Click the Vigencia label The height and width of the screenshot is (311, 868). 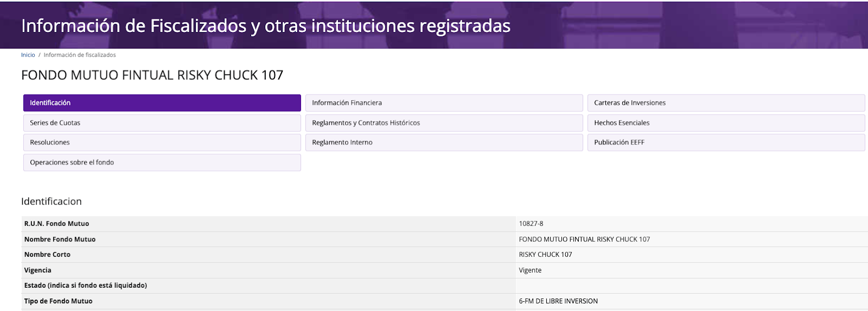point(37,270)
